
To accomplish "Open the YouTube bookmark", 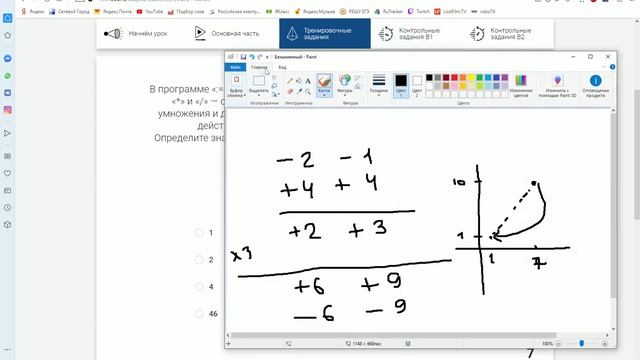I will click(x=150, y=11).
